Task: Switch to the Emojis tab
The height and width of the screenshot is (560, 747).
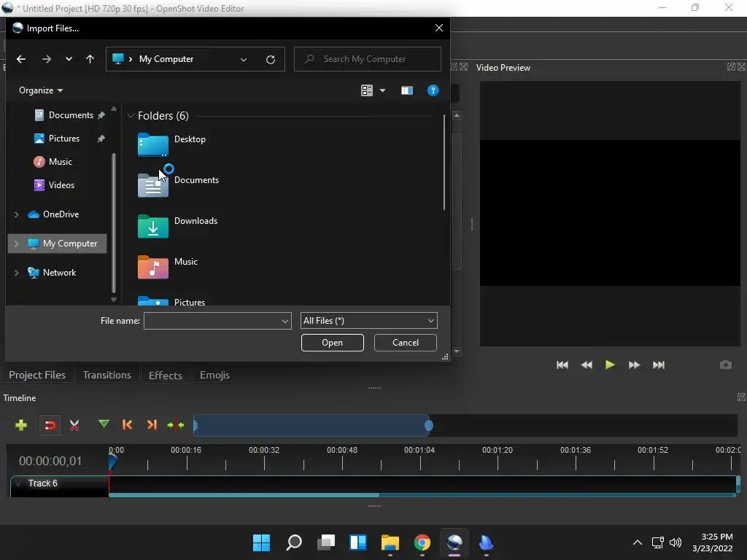Action: 214,375
